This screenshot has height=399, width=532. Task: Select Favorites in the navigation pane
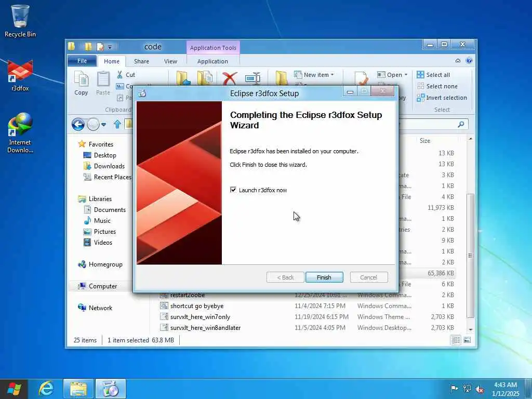101,144
